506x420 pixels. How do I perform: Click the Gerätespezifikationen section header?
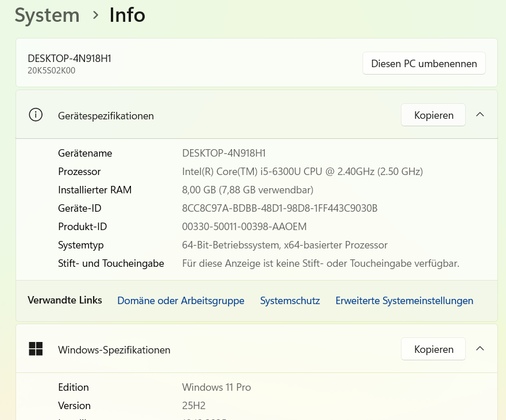[257, 115]
